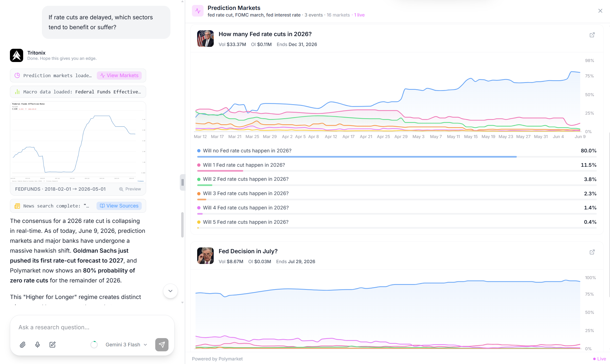The height and width of the screenshot is (364, 610).
Task: Click the prediction markets pie chart icon
Action: click(x=17, y=76)
